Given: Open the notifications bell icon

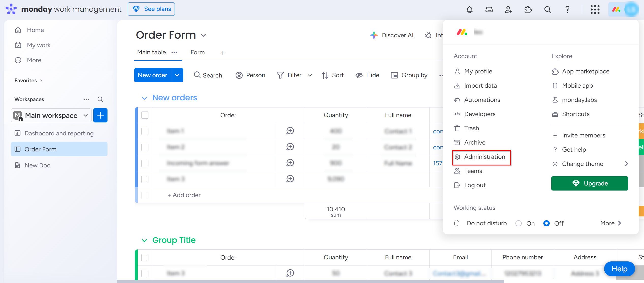Looking at the screenshot, I should 469,10.
